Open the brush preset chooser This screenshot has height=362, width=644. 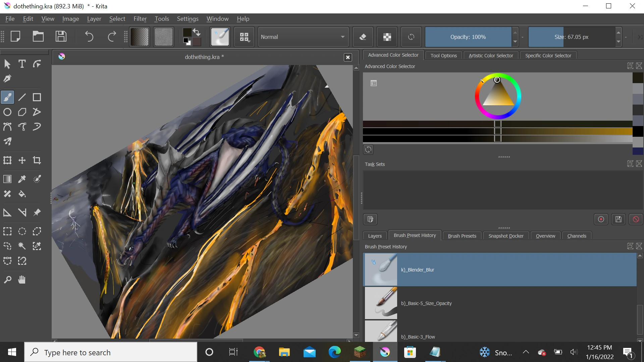pyautogui.click(x=244, y=37)
